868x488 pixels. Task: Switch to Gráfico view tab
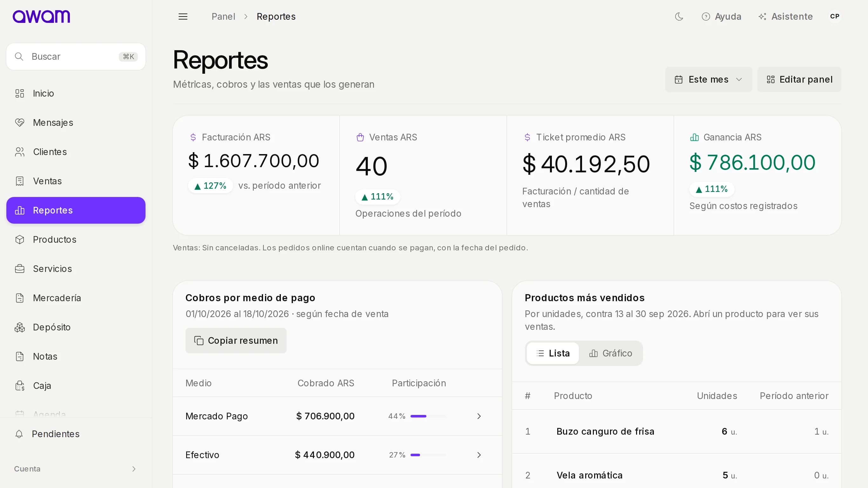tap(611, 353)
